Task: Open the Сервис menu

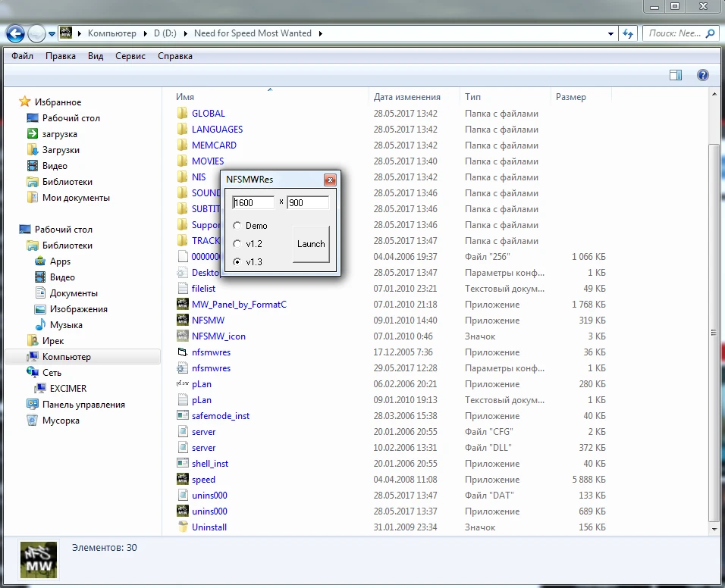Action: tap(130, 56)
